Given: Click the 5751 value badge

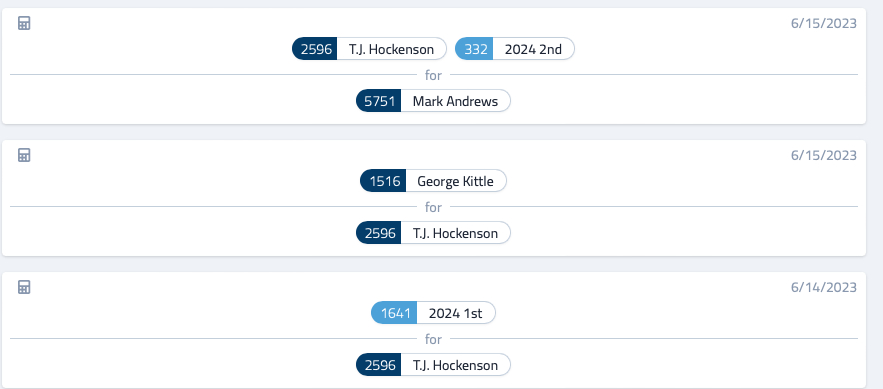Looking at the screenshot, I should (x=379, y=101).
